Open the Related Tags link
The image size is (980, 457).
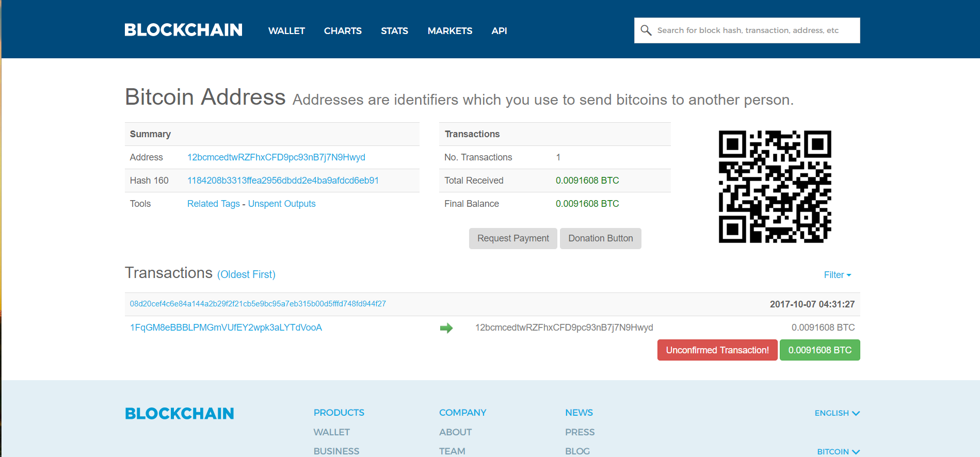pos(214,204)
